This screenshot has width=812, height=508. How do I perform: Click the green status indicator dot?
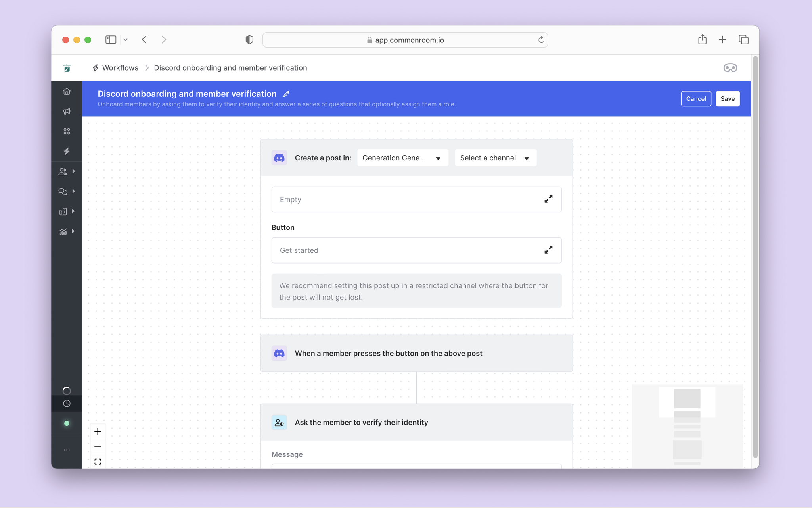click(67, 423)
